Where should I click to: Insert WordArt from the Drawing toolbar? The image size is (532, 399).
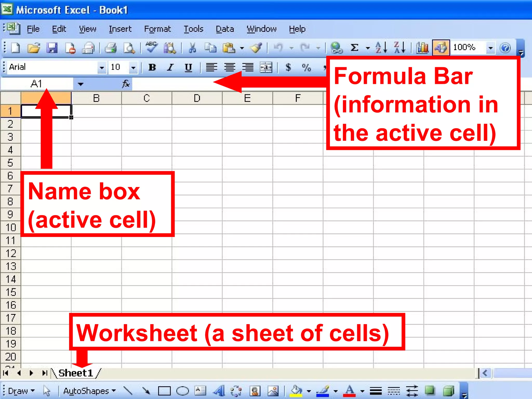pos(219,391)
